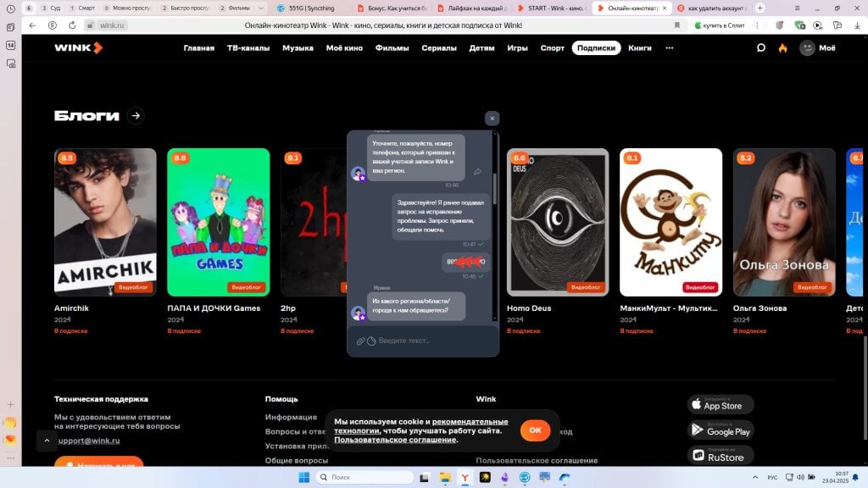Open the browser hamburger menu
Image resolution: width=868 pixels, height=488 pixels.
click(x=797, y=8)
